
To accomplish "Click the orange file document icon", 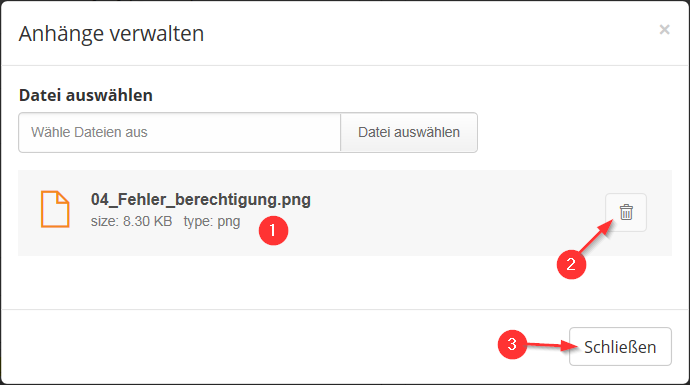I will tap(55, 209).
